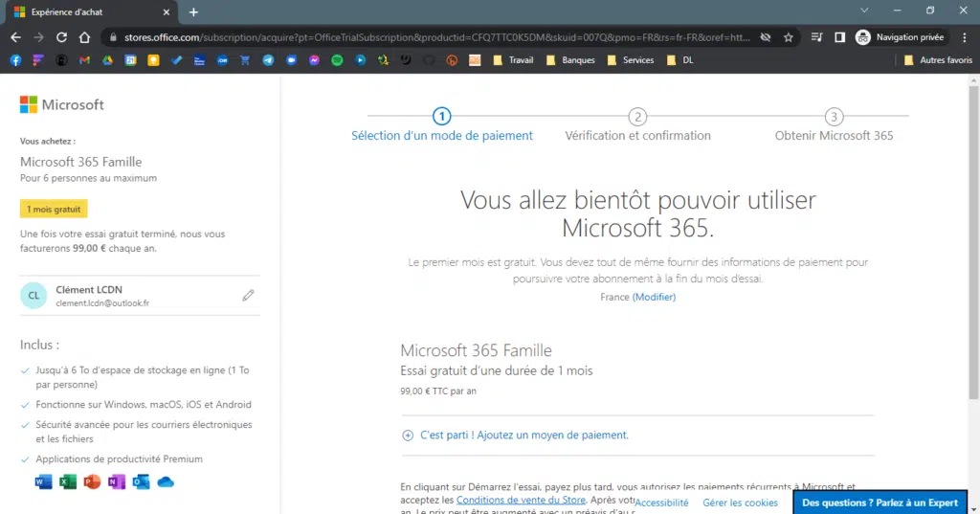The image size is (980, 514).
Task: Go to the browser home page
Action: tap(84, 37)
